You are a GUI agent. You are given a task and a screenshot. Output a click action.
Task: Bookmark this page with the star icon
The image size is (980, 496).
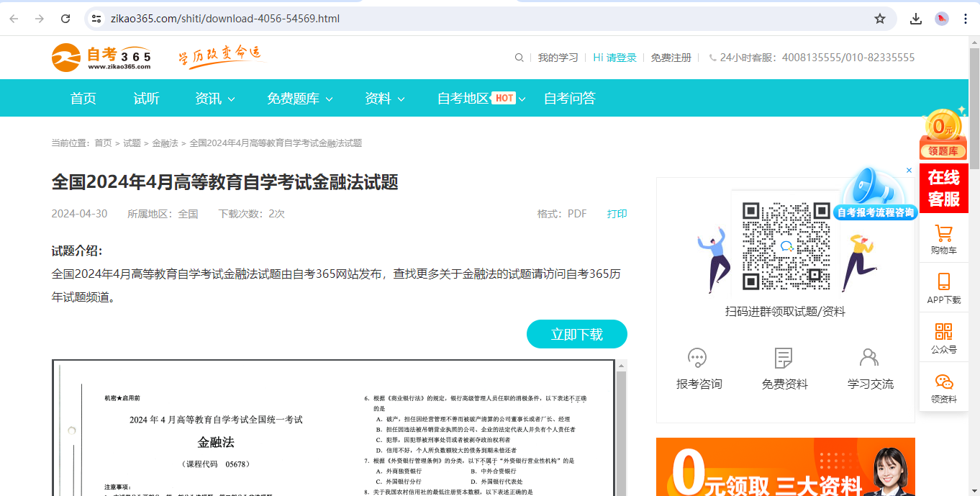tap(880, 19)
